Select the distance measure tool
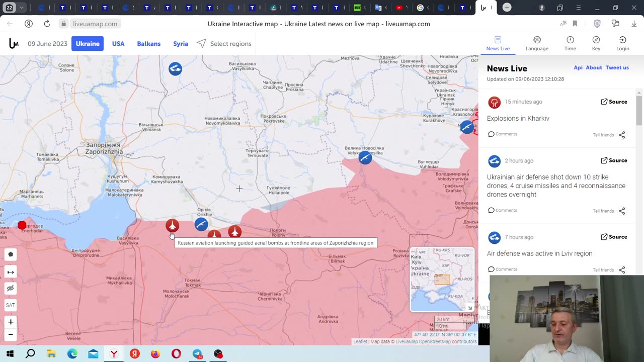This screenshot has height=362, width=644. pyautogui.click(x=11, y=272)
